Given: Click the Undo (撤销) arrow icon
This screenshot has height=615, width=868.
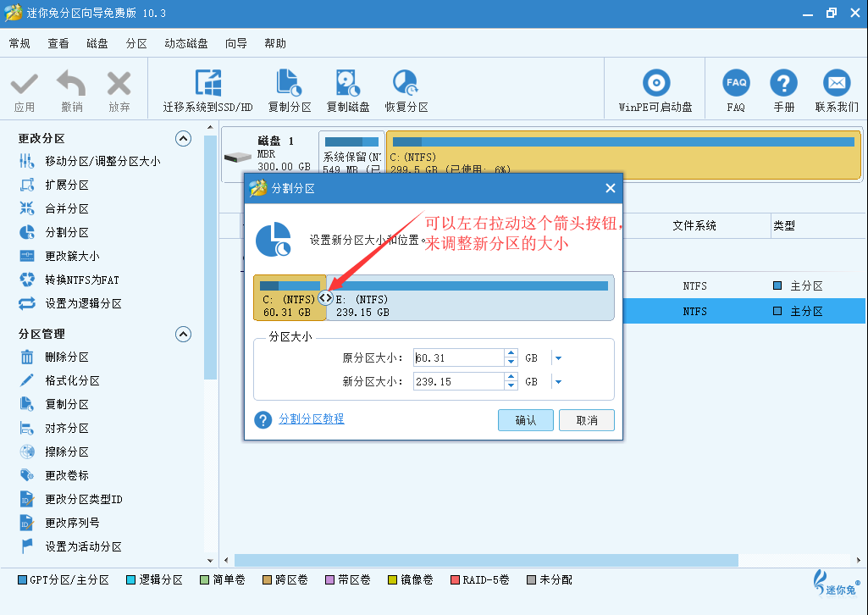Looking at the screenshot, I should point(71,84).
